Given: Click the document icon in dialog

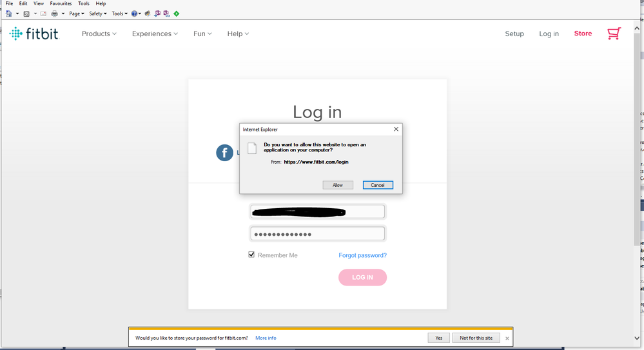Looking at the screenshot, I should point(252,148).
